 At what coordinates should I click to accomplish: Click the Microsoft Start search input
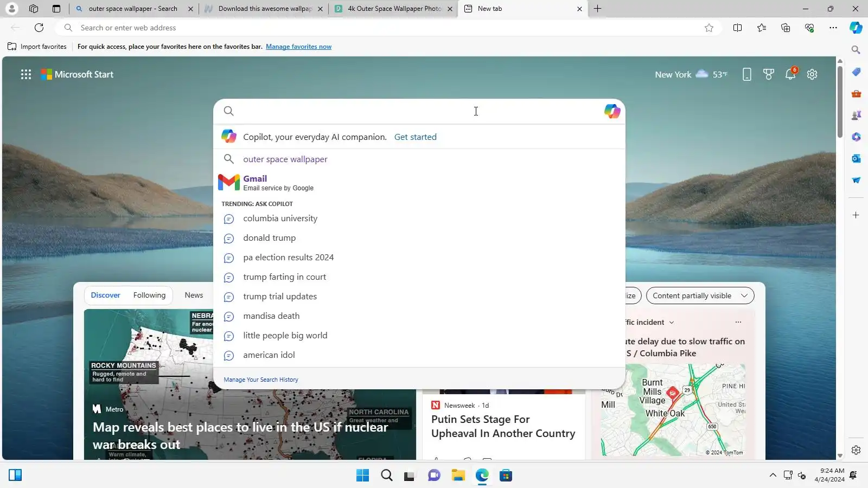click(x=419, y=111)
